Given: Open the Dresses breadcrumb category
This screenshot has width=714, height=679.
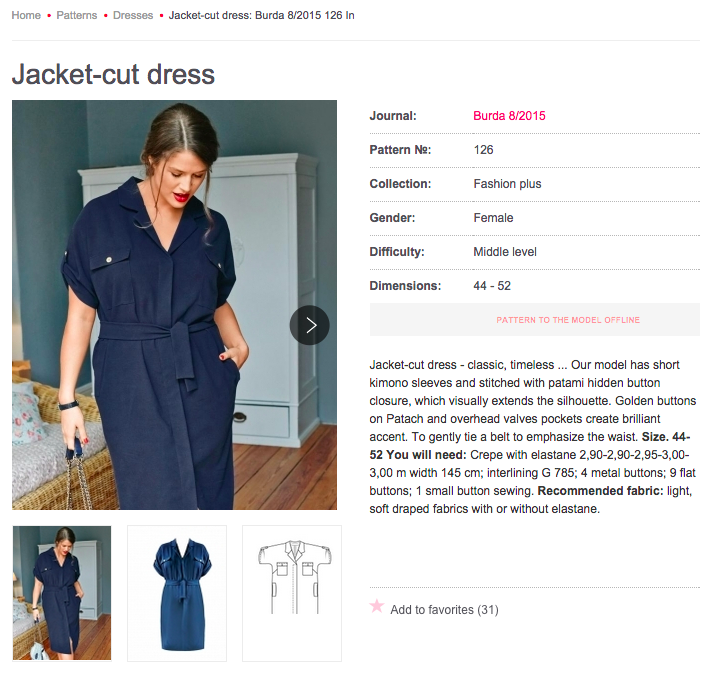Looking at the screenshot, I should (x=133, y=15).
